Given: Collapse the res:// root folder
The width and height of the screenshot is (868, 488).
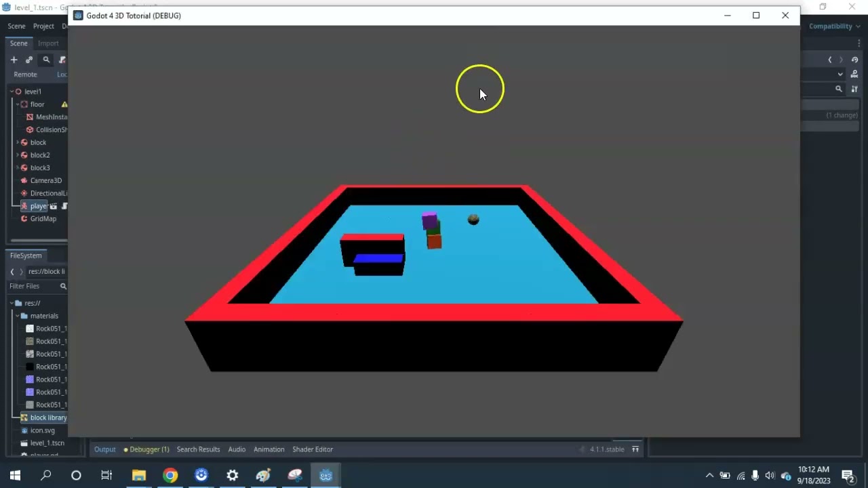Looking at the screenshot, I should tap(12, 303).
